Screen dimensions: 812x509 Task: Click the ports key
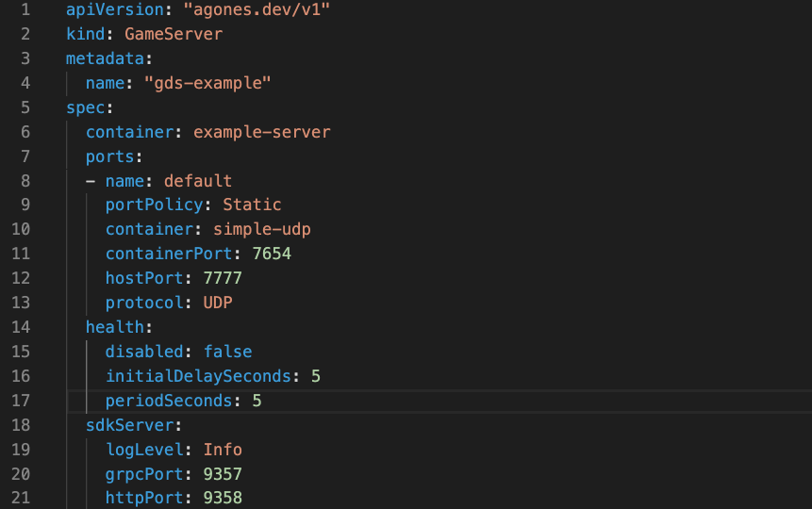(109, 156)
